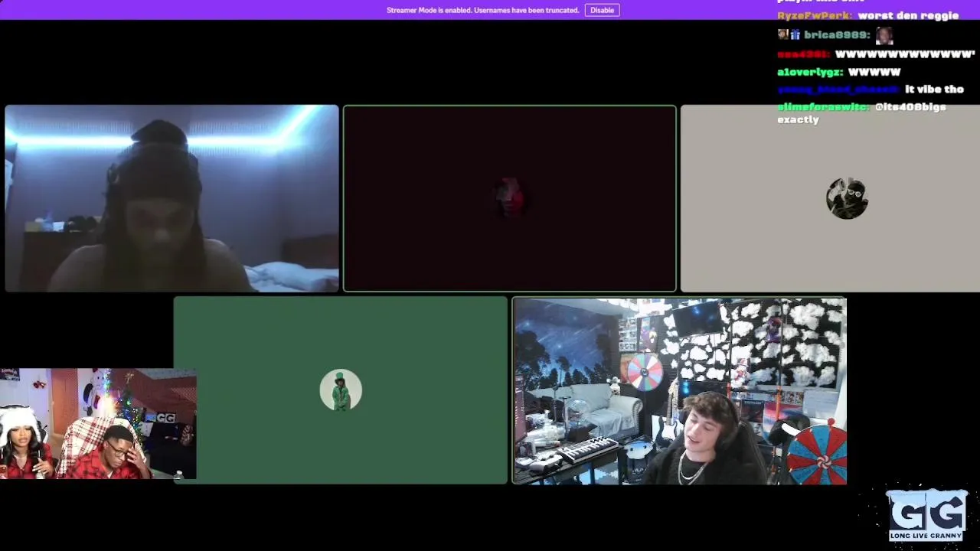Select the dim-room webcam tile with LED lights
The image size is (980, 551).
click(x=171, y=198)
